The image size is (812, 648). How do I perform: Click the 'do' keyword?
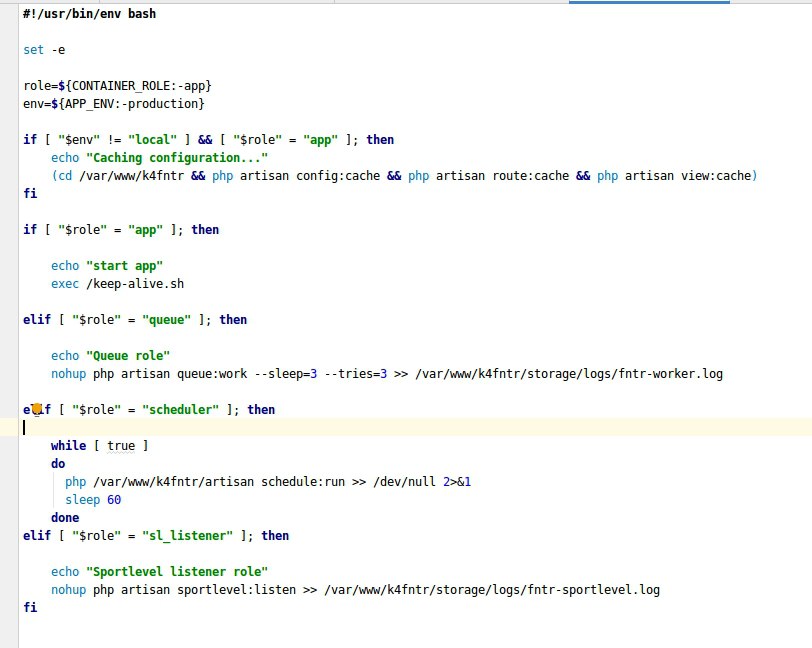point(58,464)
